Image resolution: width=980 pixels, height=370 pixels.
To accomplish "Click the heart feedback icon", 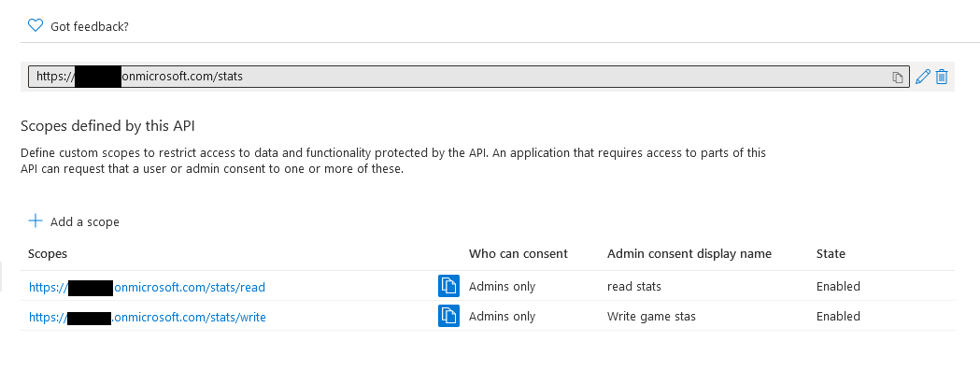I will pyautogui.click(x=36, y=25).
